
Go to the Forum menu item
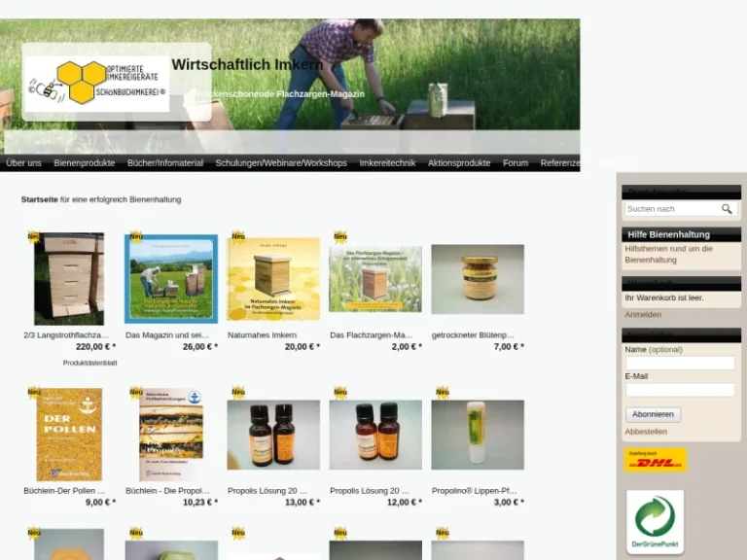pos(516,163)
